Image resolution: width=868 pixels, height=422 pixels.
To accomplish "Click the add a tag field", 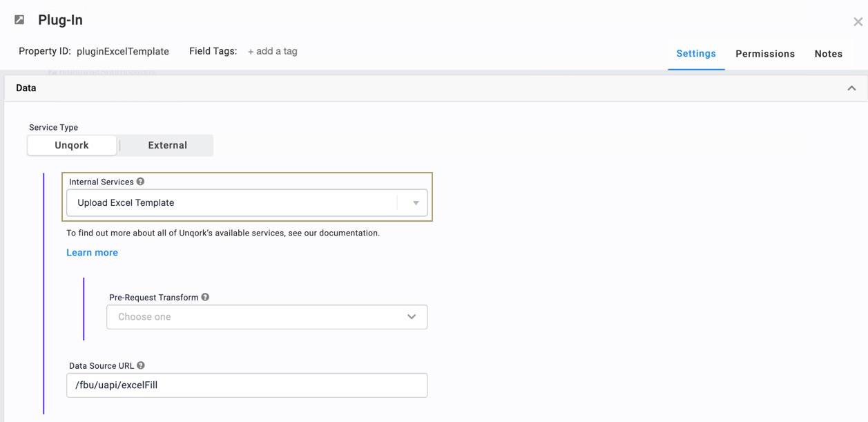I will pos(273,51).
